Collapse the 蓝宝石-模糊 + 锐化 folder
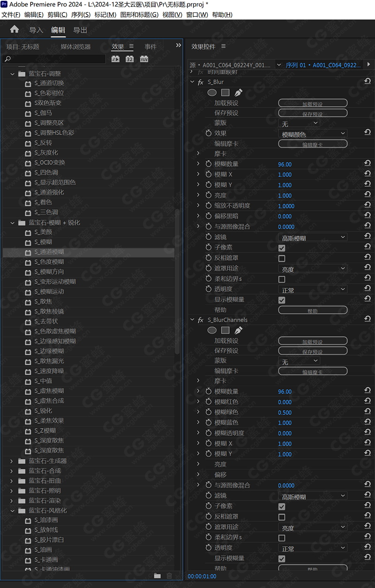The height and width of the screenshot is (588, 375). (12, 222)
